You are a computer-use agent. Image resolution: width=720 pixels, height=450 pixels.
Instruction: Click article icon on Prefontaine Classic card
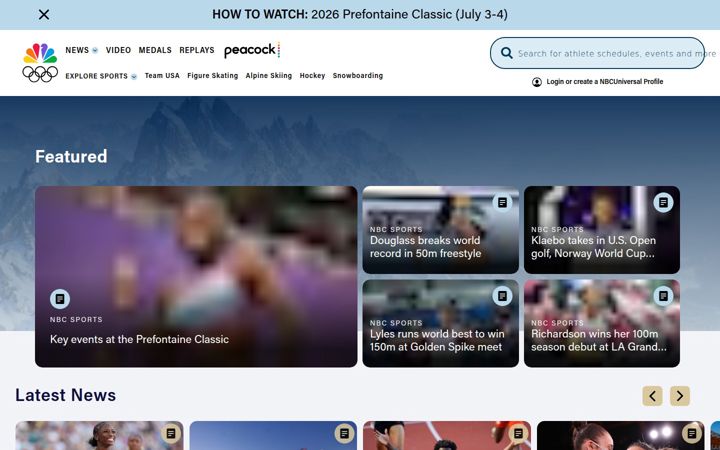click(60, 299)
